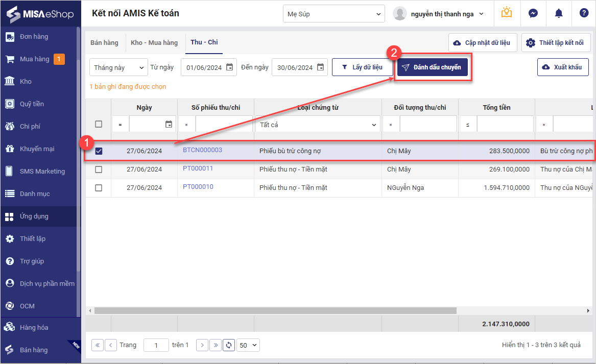
Task: Open voucher link PT000010
Action: click(198, 186)
